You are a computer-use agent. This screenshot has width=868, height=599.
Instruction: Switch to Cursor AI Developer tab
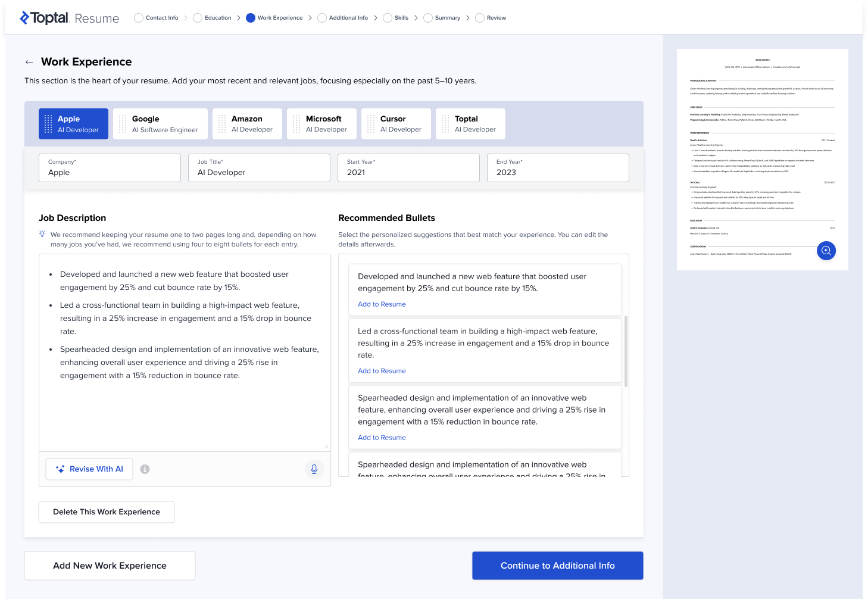tap(396, 124)
